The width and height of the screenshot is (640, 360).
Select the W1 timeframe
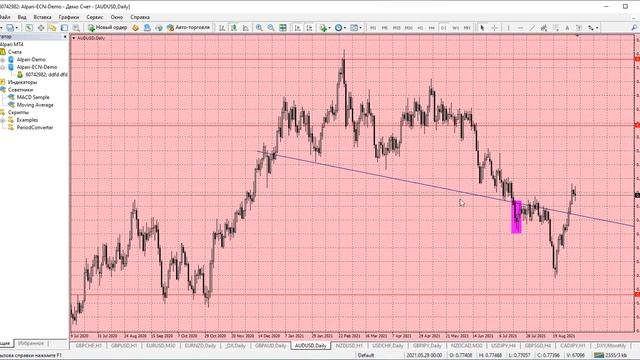click(456, 28)
